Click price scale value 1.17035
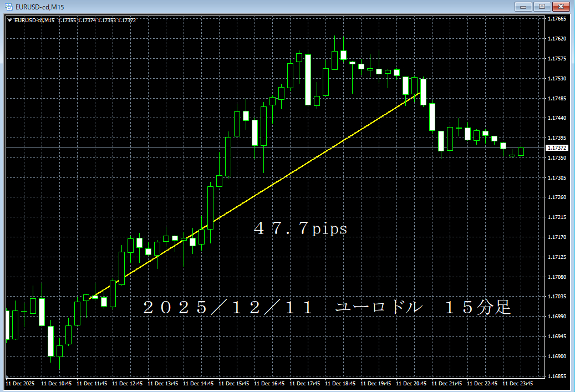 pos(557,297)
